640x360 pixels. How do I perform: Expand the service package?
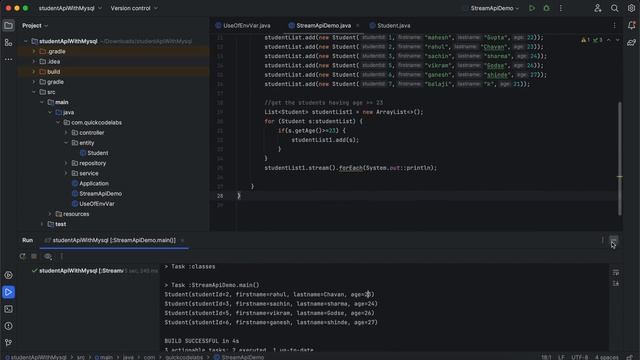pyautogui.click(x=66, y=173)
